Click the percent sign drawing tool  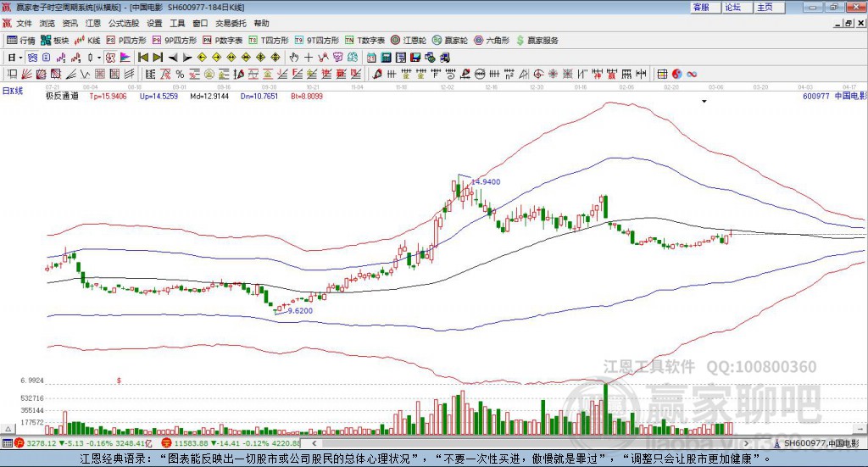(x=180, y=74)
